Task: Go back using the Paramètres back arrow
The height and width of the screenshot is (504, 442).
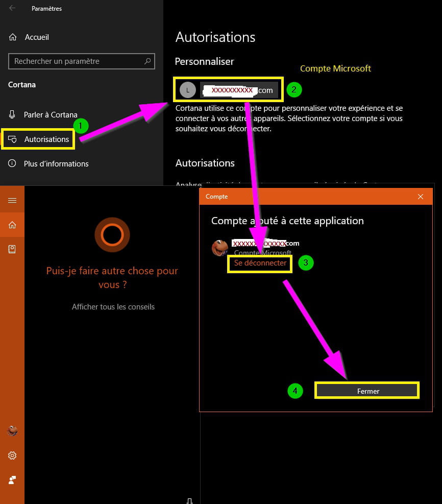Action: [12, 8]
